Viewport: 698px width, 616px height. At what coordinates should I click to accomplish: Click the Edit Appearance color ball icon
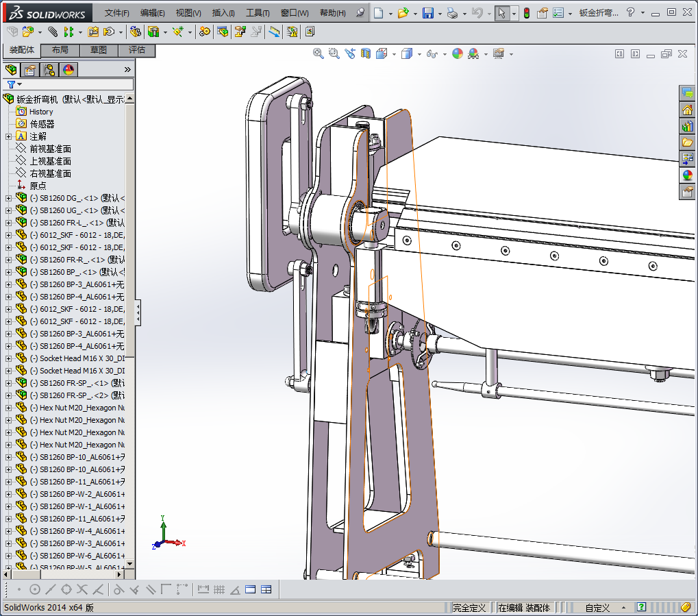[458, 53]
